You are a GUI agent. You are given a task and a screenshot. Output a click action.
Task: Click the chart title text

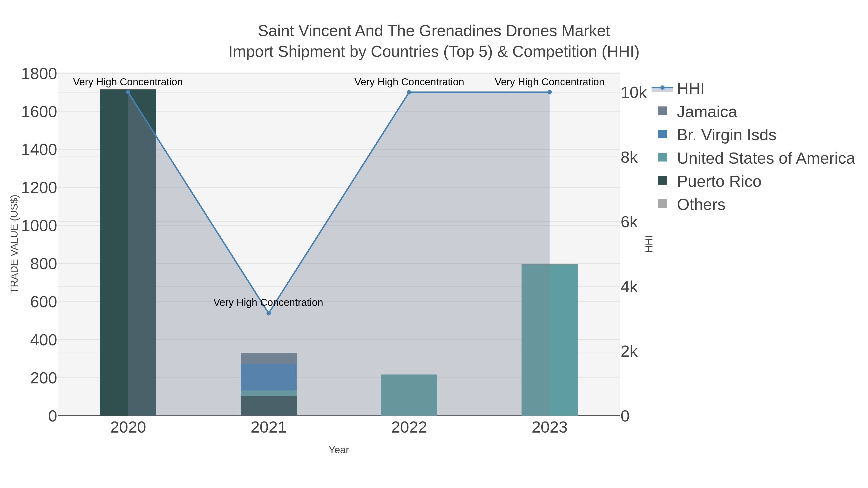coord(434,41)
